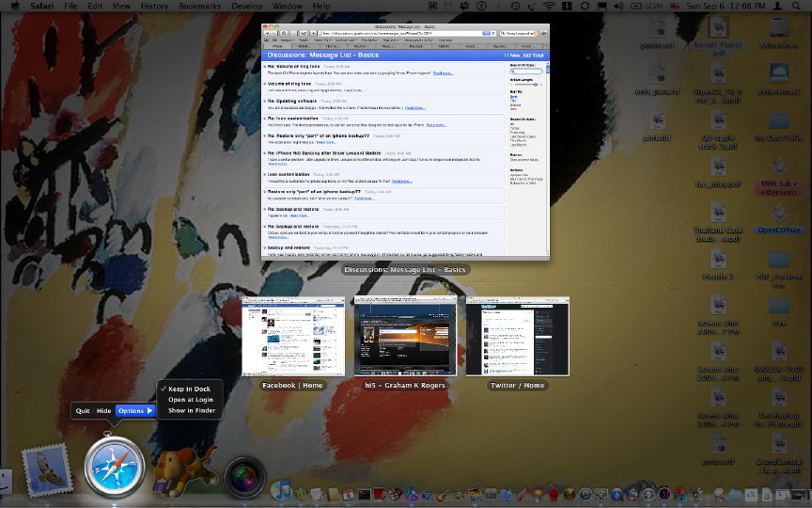Click Quit in the Safari Dock popup

tap(83, 410)
